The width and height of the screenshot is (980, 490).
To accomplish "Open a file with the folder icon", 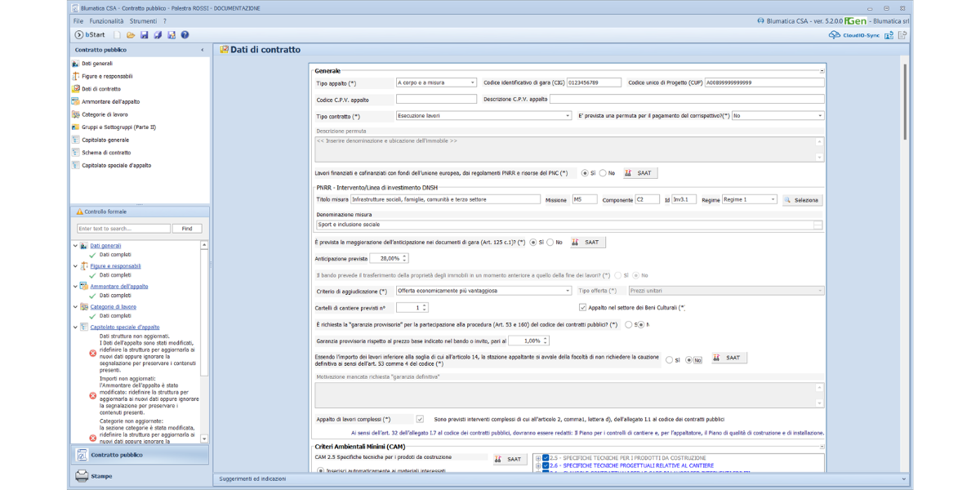I will pos(131,35).
